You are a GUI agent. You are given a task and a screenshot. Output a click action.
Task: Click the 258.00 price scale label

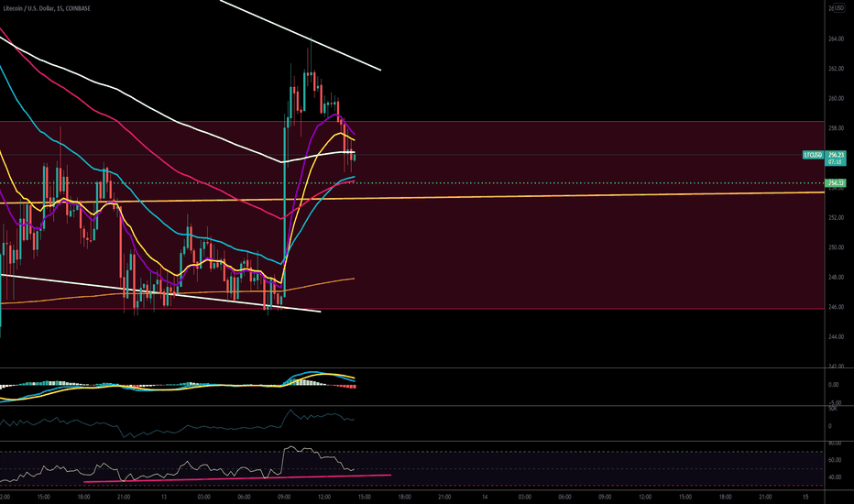click(x=836, y=128)
